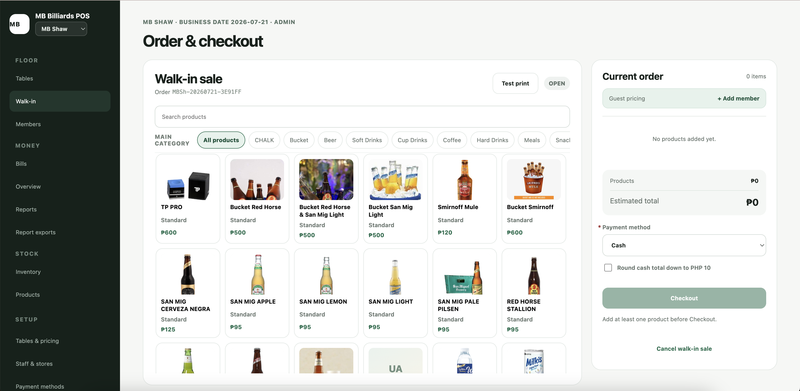Viewport: 800px width, 391px height.
Task: Filter products by the Beer category
Action: [x=330, y=140]
